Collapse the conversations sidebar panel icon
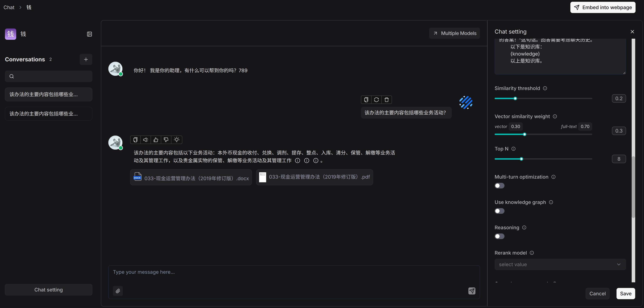Screen dimensions: 644x308 tap(89, 34)
